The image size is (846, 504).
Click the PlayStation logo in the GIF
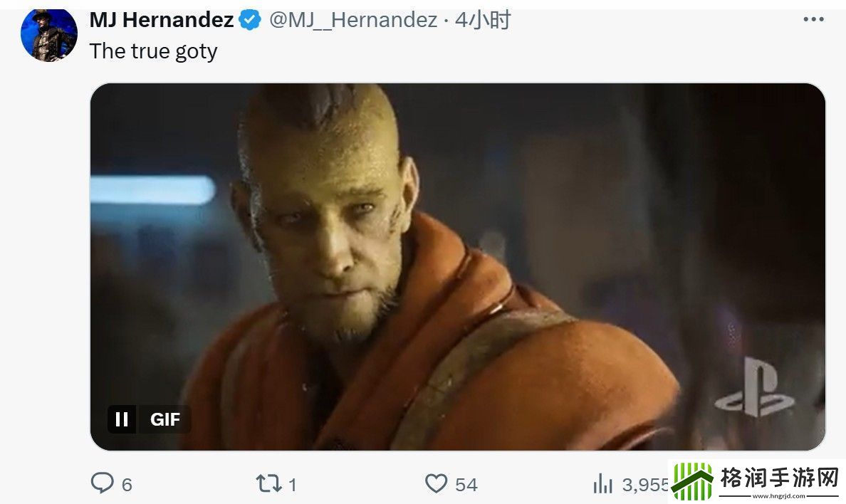click(x=755, y=388)
